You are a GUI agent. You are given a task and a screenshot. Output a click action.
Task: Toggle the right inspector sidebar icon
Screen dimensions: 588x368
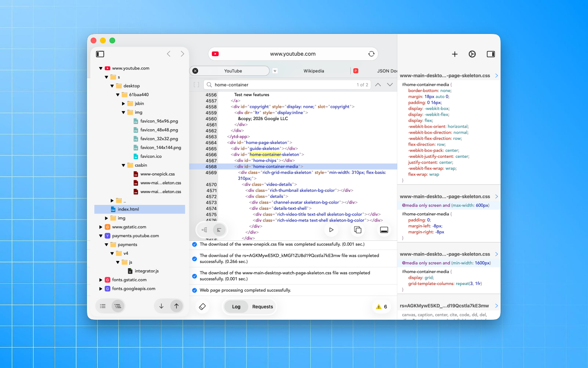(x=491, y=54)
